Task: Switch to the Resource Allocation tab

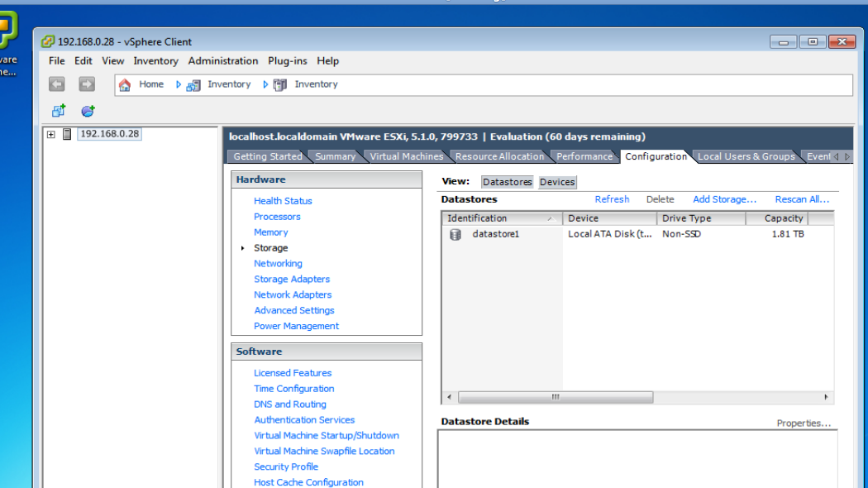Action: [x=499, y=156]
